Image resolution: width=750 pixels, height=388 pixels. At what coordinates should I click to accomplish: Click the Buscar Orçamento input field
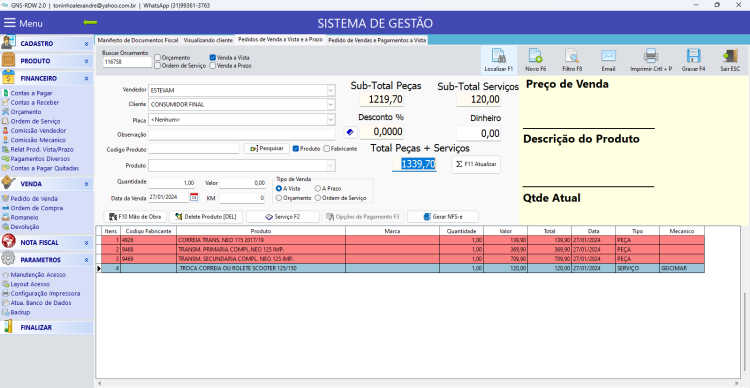127,62
